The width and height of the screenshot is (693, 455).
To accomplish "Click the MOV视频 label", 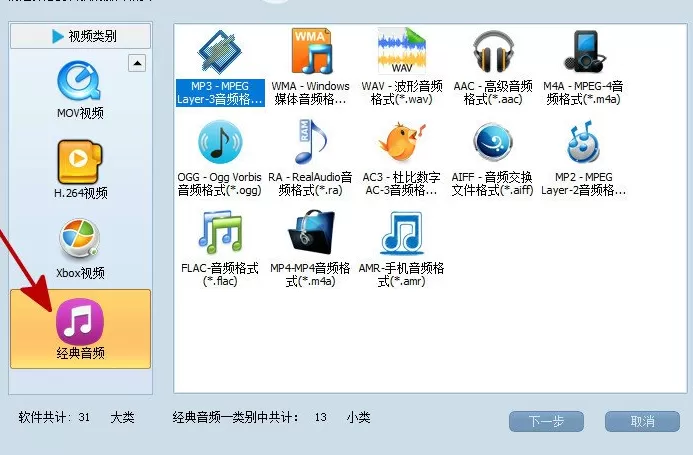I will [x=80, y=114].
